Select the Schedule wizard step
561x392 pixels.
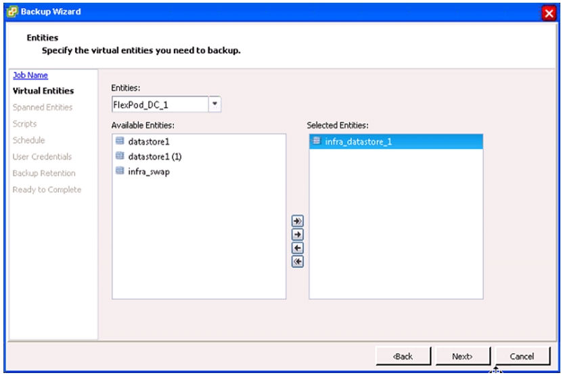pyautogui.click(x=28, y=140)
